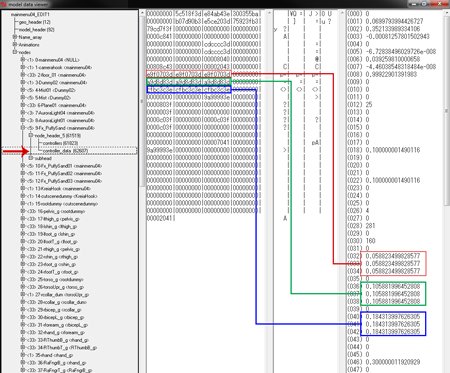This screenshot has height=373, width=450.
Task: Collapse node_header_5 branch
Action: point(31,136)
